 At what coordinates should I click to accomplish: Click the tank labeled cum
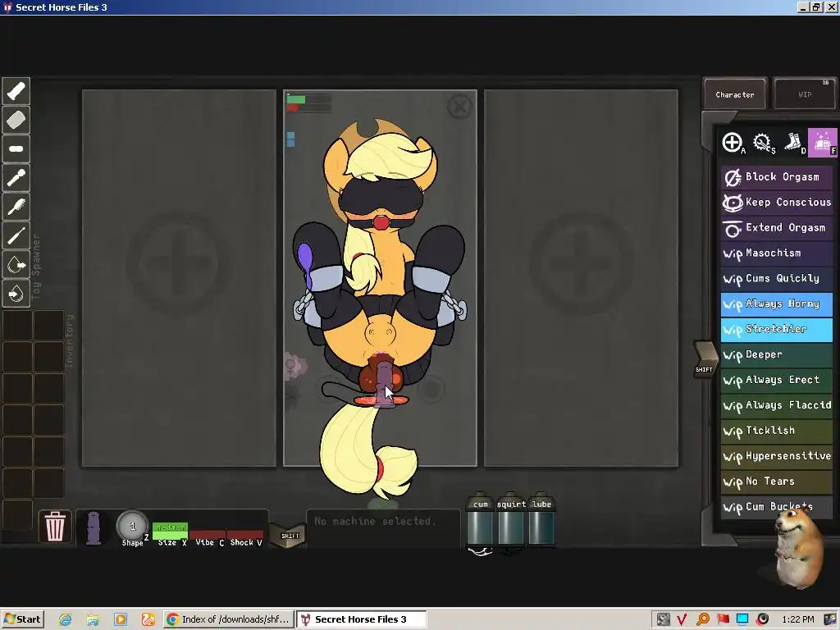click(x=481, y=518)
